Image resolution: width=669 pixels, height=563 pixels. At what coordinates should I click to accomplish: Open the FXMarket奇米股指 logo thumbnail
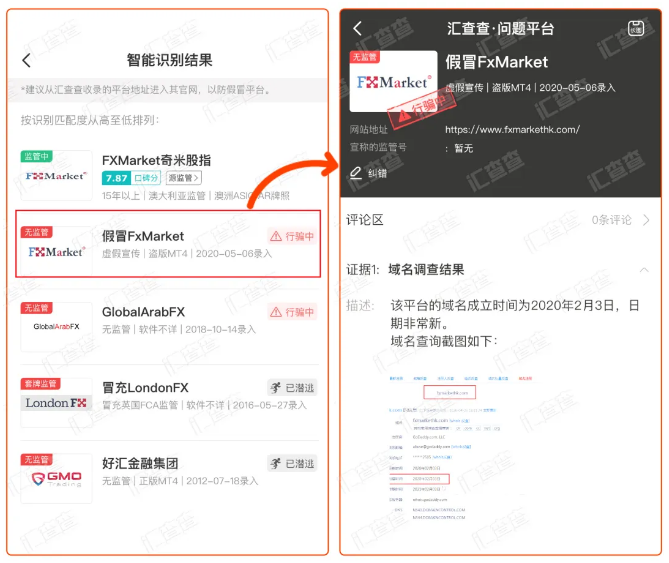pos(56,175)
